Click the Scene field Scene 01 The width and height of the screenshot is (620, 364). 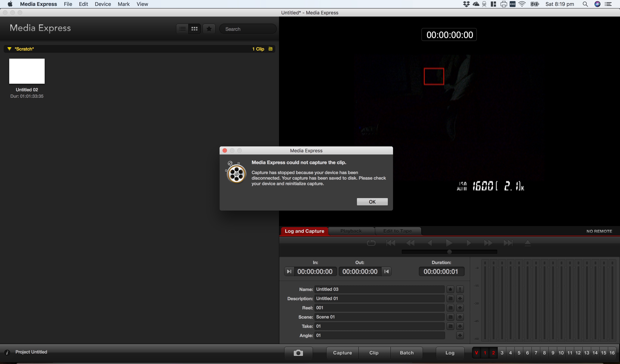coord(379,317)
